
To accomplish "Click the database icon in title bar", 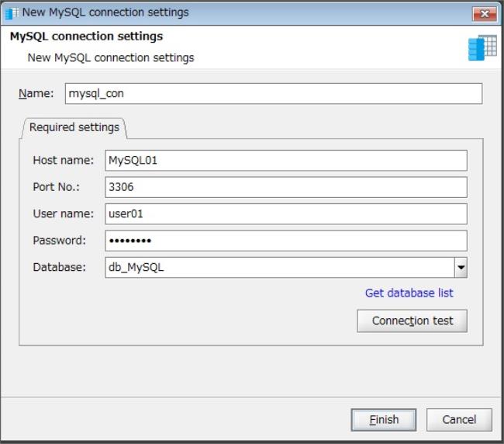I will (12, 13).
